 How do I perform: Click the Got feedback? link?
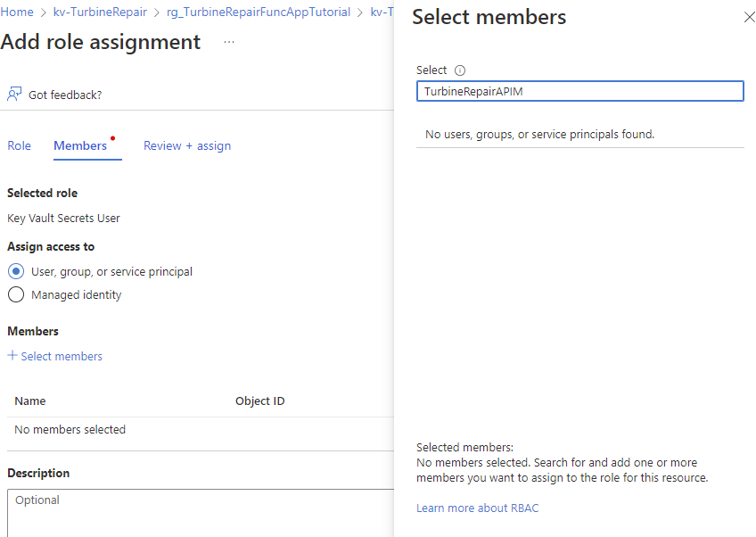pyautogui.click(x=65, y=95)
